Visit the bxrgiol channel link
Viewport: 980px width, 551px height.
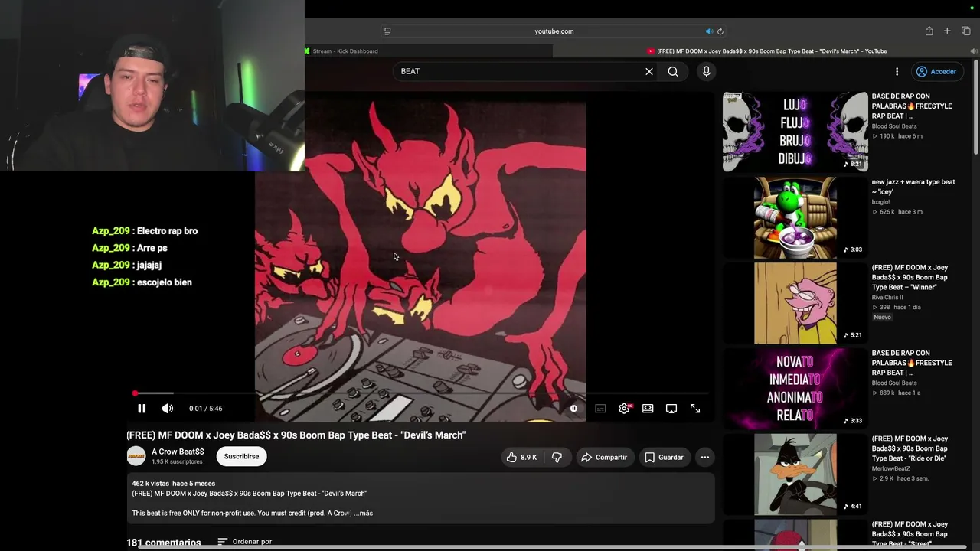tap(880, 202)
